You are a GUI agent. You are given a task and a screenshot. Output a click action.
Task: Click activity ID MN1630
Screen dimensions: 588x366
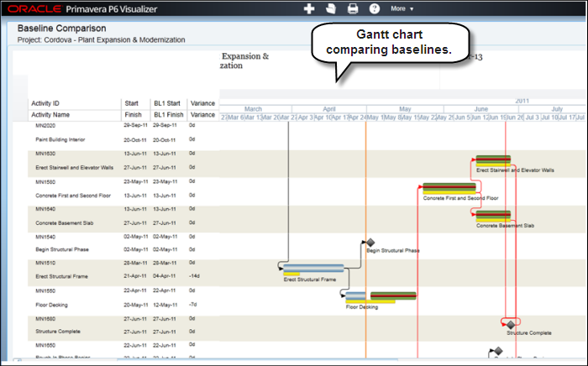point(45,154)
